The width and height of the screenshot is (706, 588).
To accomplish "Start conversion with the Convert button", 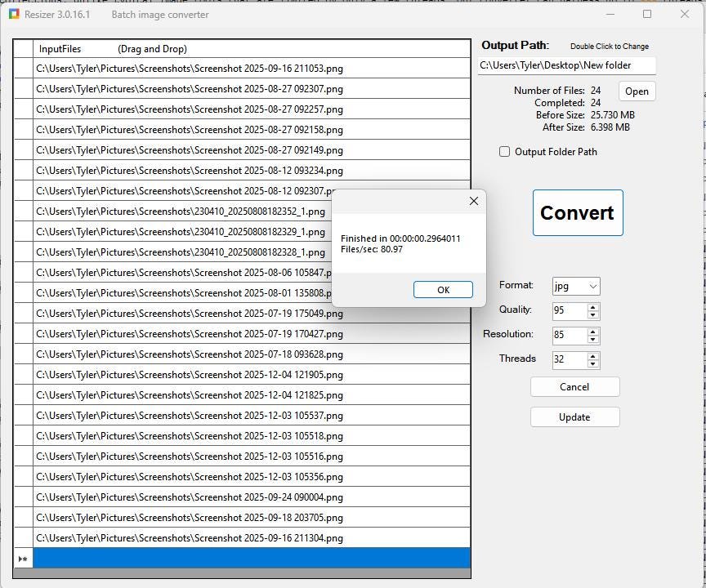I will [578, 213].
